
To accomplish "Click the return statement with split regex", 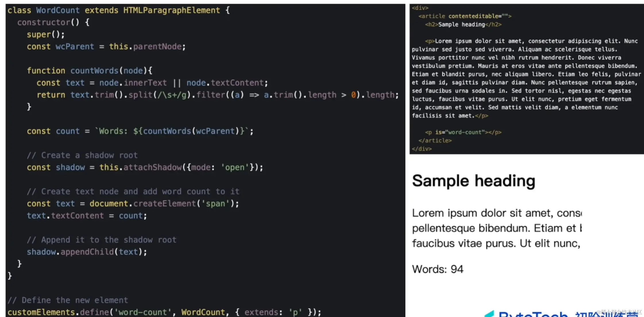I will (218, 95).
